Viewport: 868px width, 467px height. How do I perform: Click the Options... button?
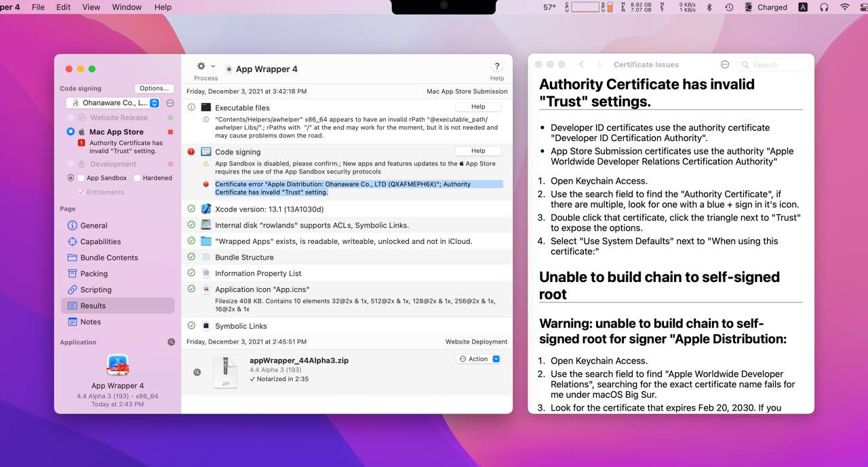tap(154, 88)
